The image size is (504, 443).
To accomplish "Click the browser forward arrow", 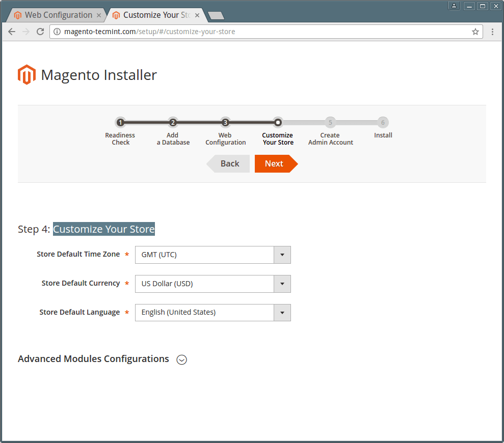I will point(26,32).
